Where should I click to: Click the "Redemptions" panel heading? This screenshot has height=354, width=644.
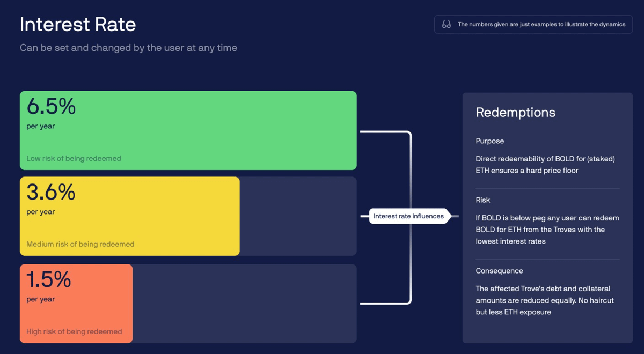tap(515, 113)
